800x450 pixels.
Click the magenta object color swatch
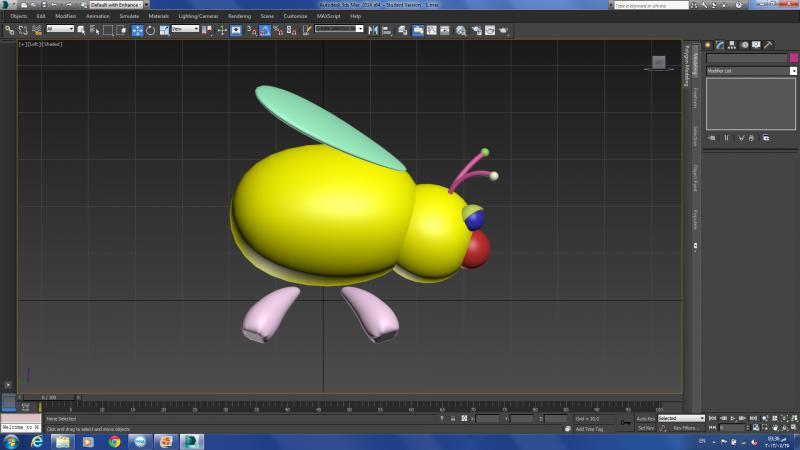point(794,58)
